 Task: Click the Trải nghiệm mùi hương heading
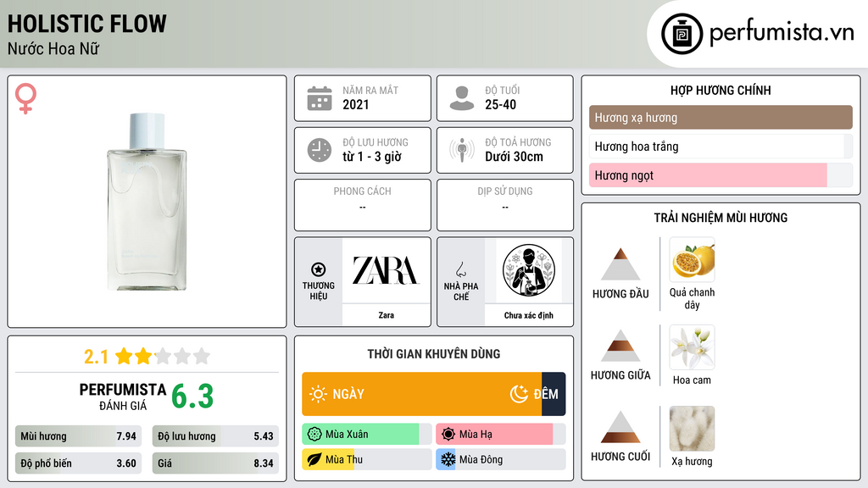[x=721, y=218]
